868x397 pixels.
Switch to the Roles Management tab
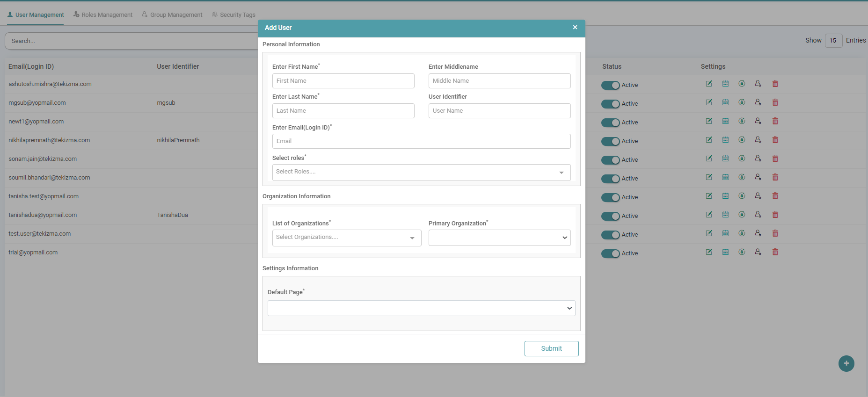coord(103,15)
